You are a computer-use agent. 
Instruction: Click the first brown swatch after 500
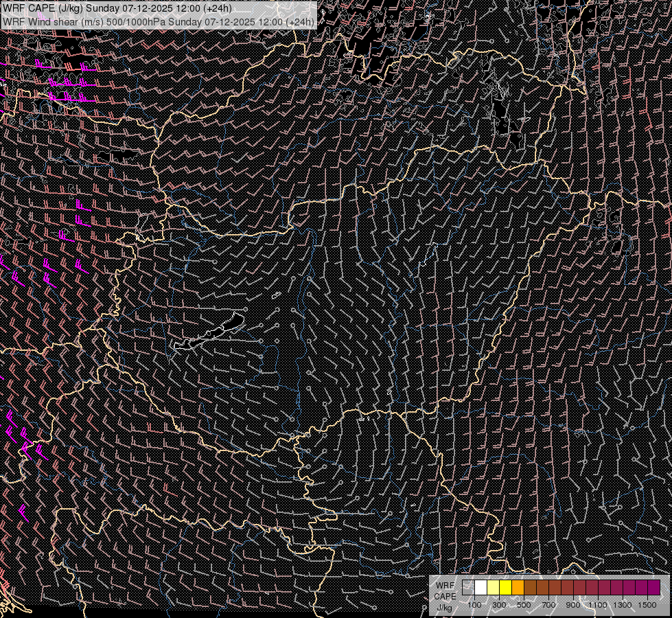pos(530,588)
